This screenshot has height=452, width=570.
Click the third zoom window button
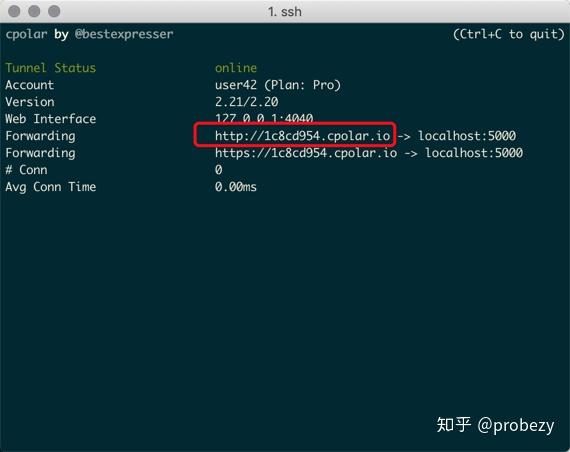[54, 11]
